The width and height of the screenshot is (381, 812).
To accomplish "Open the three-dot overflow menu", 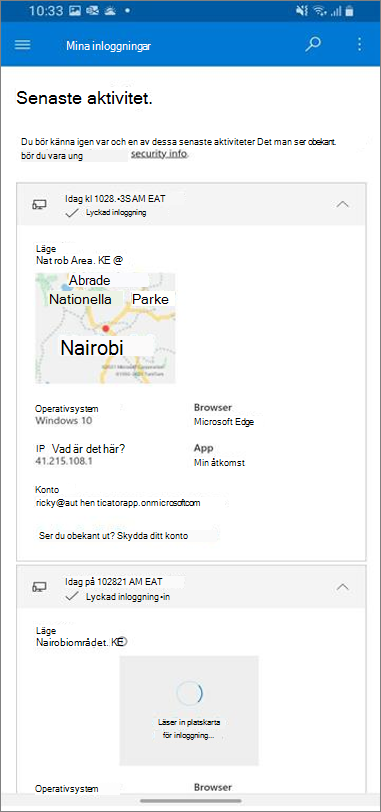I will tap(360, 45).
